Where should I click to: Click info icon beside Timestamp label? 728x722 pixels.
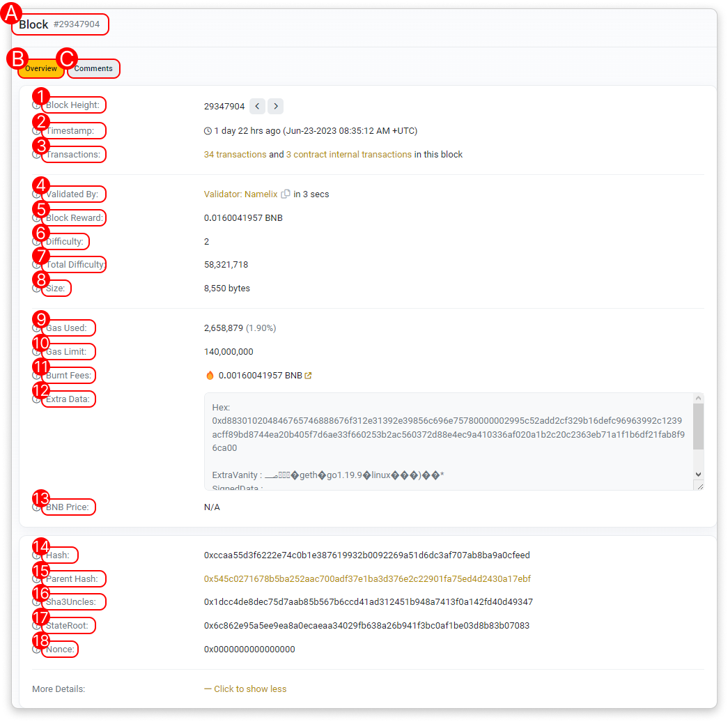pos(36,130)
